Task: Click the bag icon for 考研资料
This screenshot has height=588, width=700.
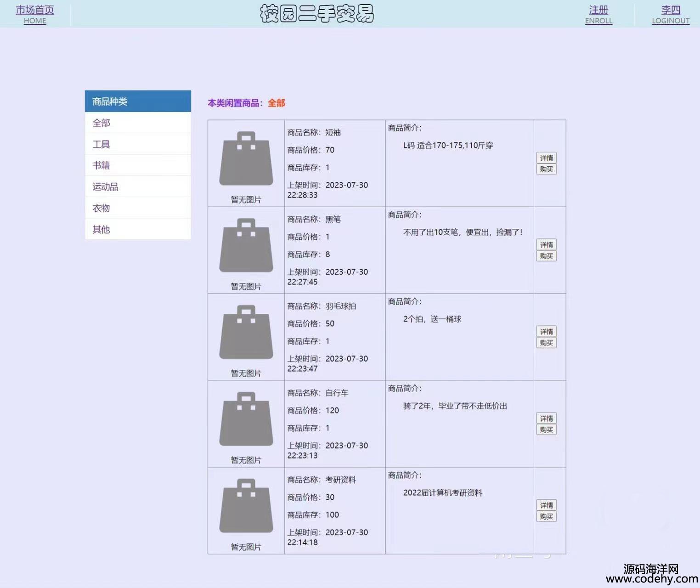Action: pos(246,506)
